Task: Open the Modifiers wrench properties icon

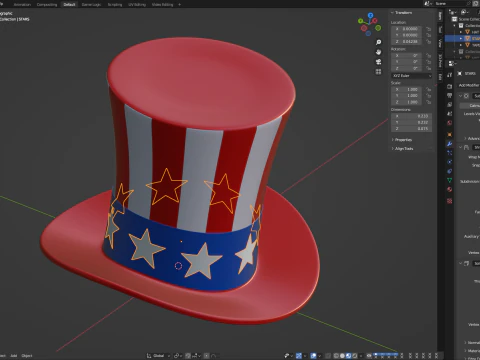Action: [x=449, y=144]
